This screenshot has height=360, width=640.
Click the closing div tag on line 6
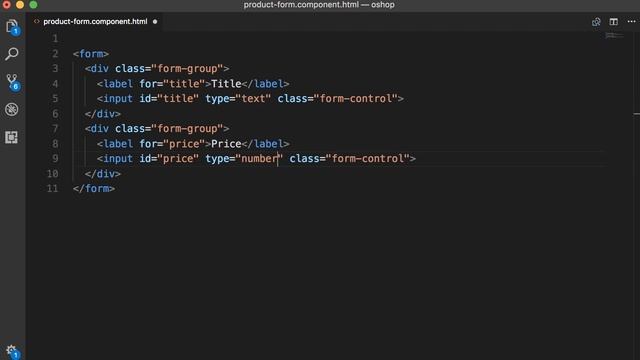pos(103,114)
